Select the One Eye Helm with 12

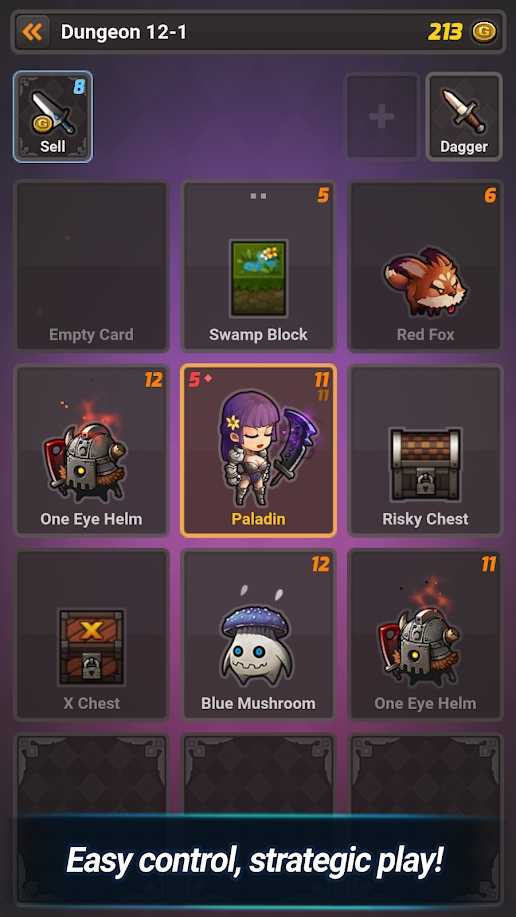click(91, 450)
